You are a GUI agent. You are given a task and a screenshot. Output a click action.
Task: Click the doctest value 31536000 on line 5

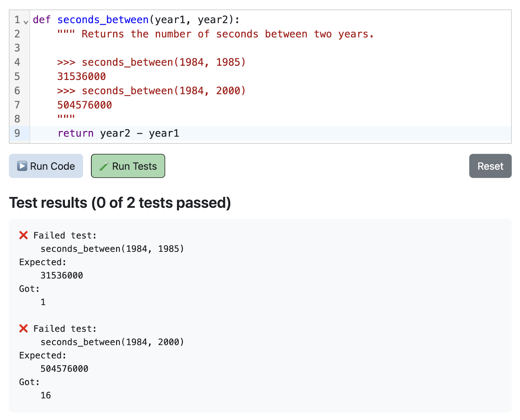(82, 76)
